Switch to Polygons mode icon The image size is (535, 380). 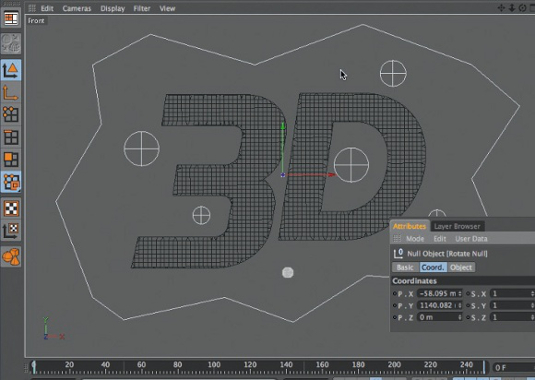11,159
